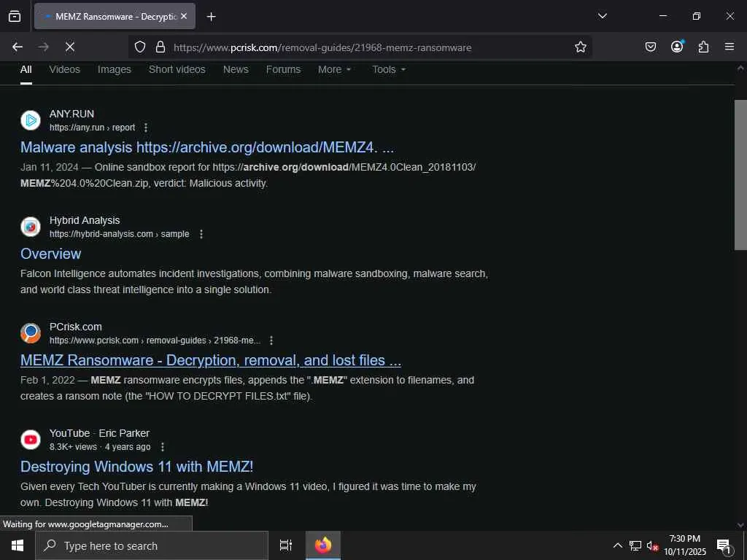Open Destroying Windows 11 with MEMZ link
This screenshot has width=747, height=560.
point(136,467)
